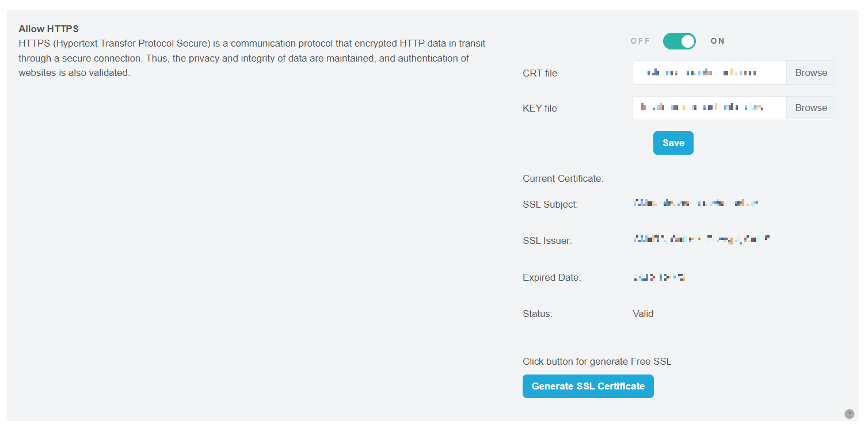Click the blurred SSL Subject value
This screenshot has height=428, width=868.
pyautogui.click(x=695, y=204)
